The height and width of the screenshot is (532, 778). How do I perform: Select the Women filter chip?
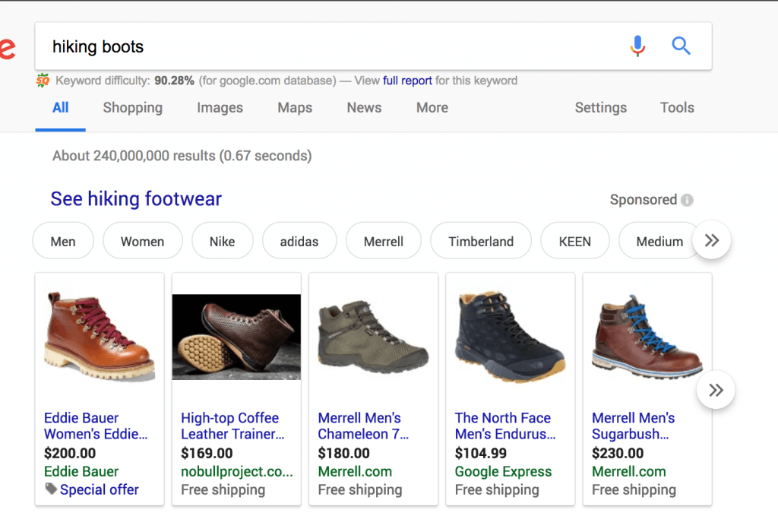point(142,240)
